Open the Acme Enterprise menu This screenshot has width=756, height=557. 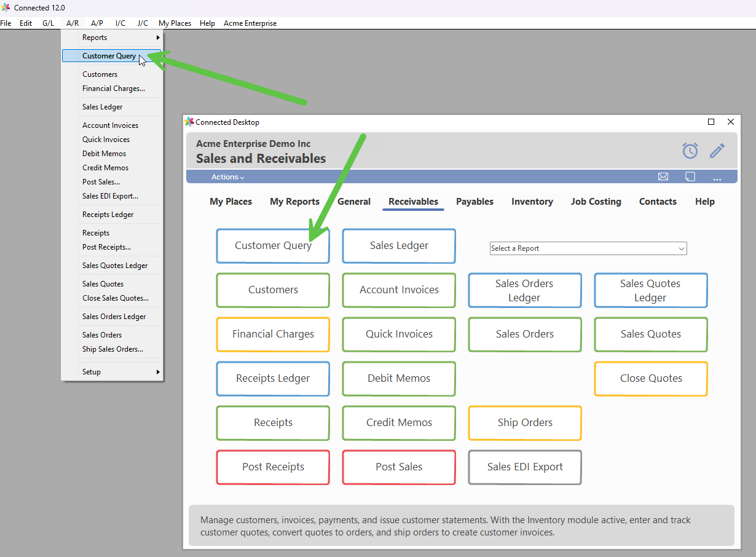pyautogui.click(x=250, y=23)
